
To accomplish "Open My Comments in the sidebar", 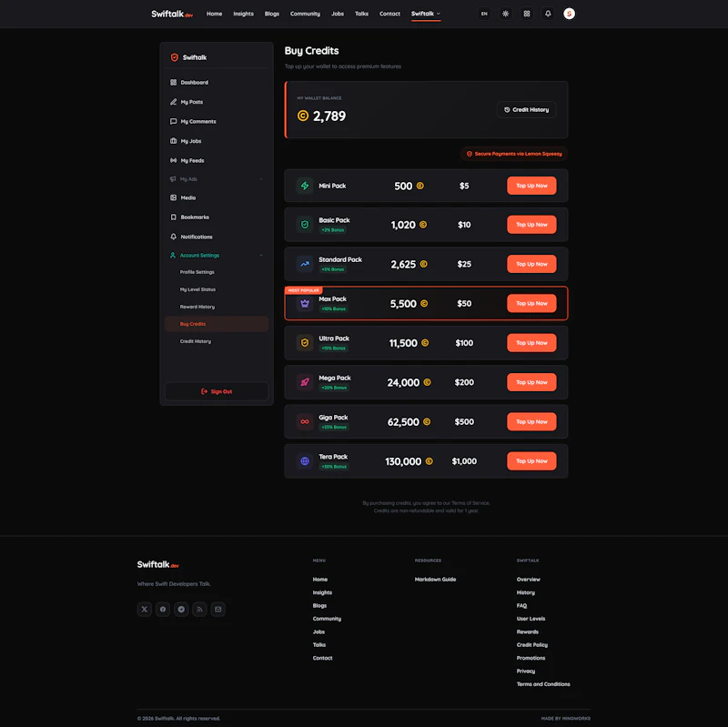I will [217, 121].
